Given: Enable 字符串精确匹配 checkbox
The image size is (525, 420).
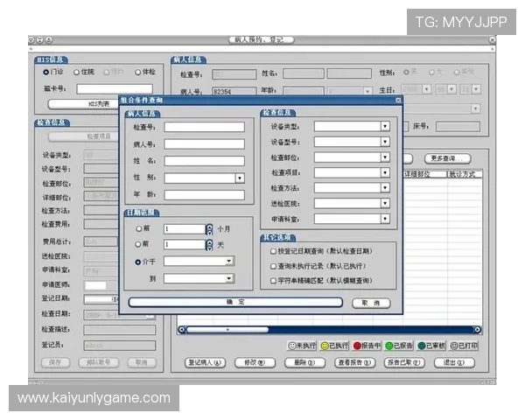Looking at the screenshot, I should [273, 280].
